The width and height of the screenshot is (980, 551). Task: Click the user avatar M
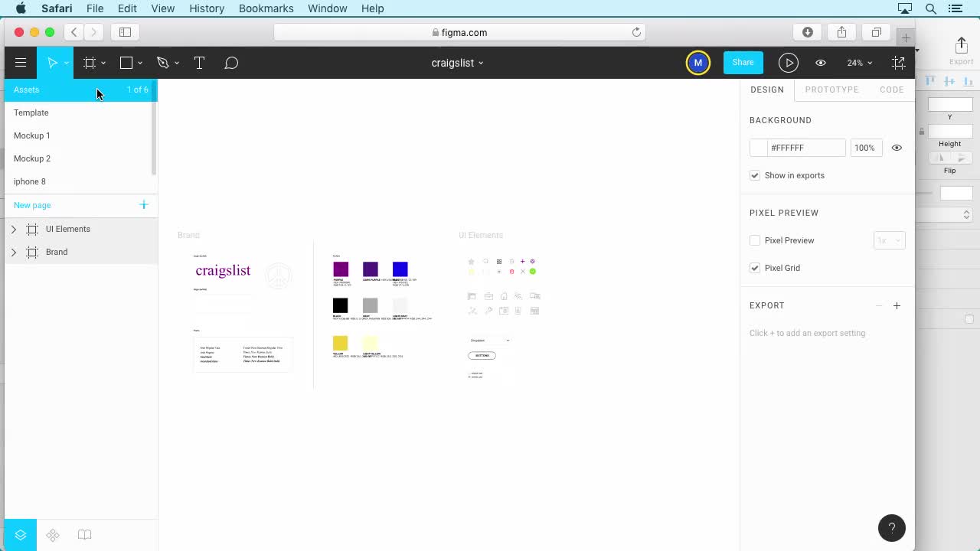point(697,63)
